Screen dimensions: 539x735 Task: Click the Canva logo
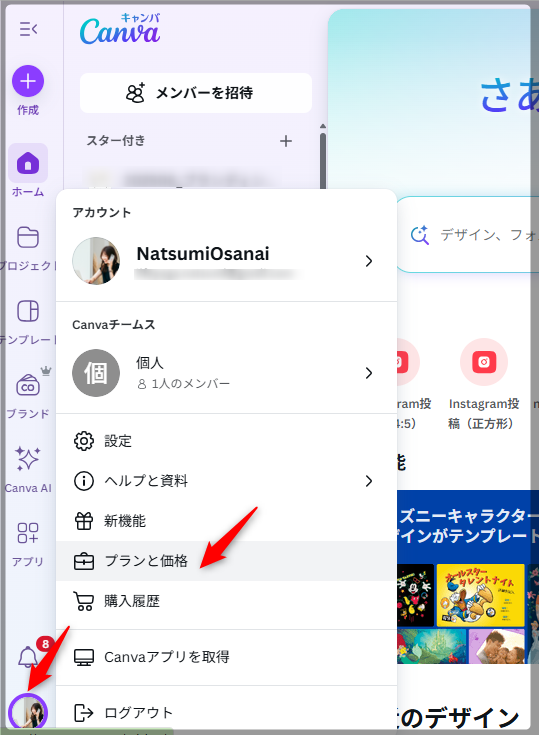point(120,30)
